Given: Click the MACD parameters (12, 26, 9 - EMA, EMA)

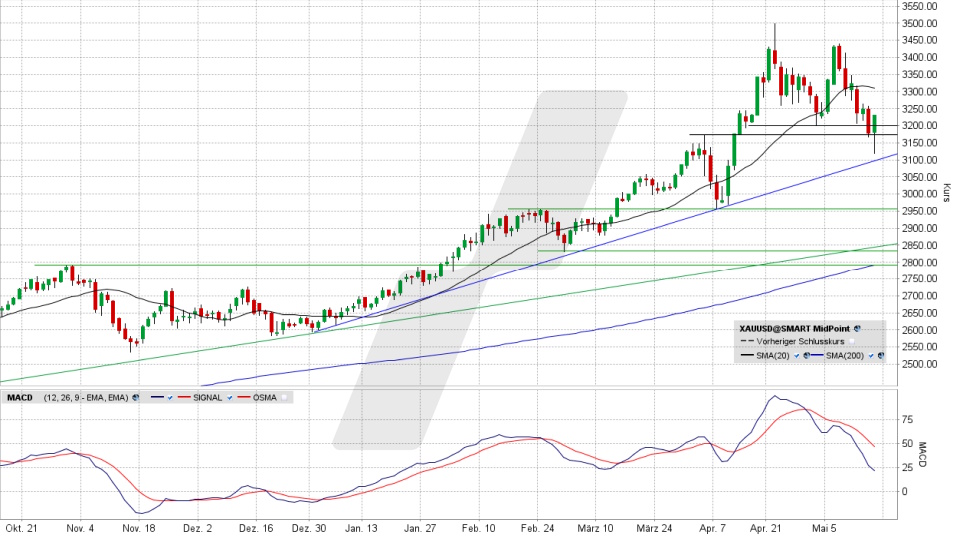Looking at the screenshot, I should click(x=86, y=397).
